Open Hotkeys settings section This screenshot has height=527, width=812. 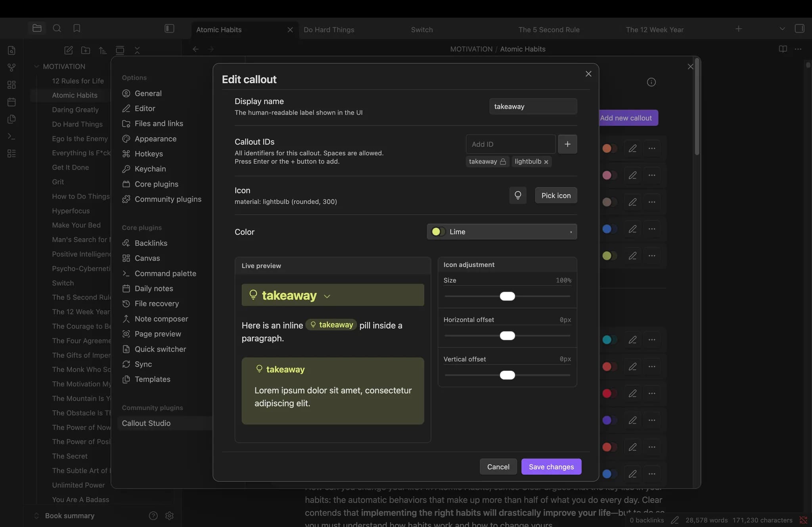coord(149,154)
